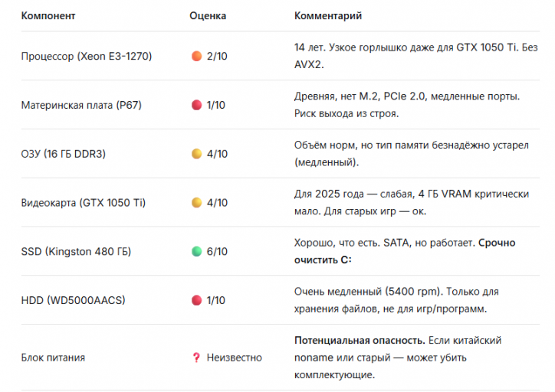Click the Неизвестно rating text

(234, 358)
